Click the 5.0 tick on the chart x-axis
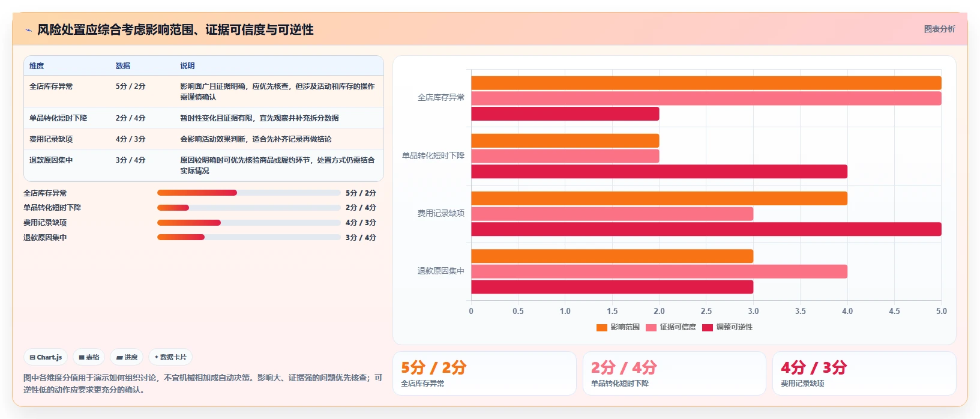The image size is (980, 419). click(941, 311)
